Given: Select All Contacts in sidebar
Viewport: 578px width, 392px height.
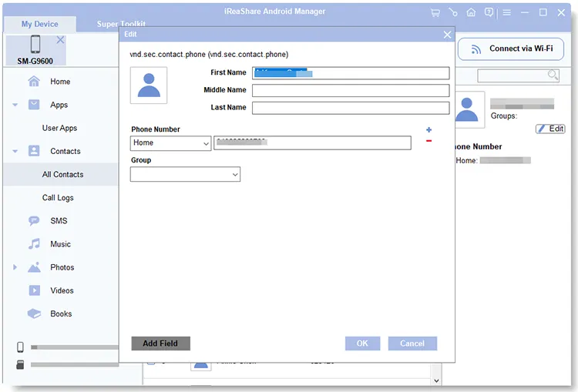Looking at the screenshot, I should [x=62, y=174].
